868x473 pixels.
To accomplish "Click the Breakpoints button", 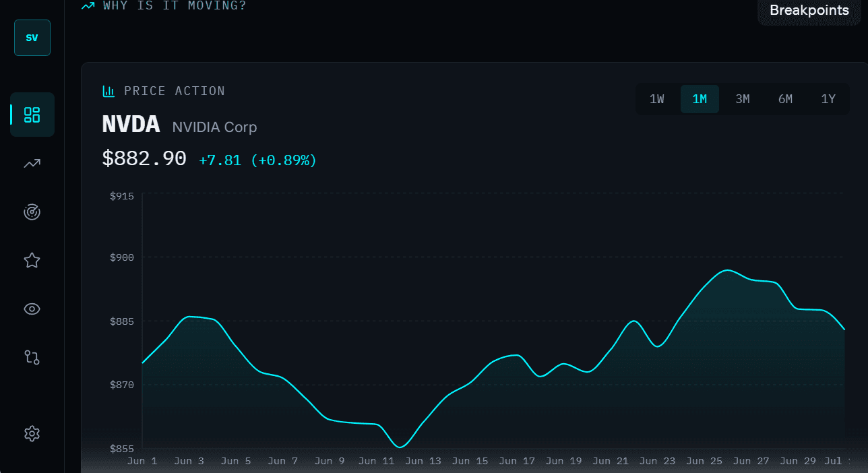I will [809, 10].
